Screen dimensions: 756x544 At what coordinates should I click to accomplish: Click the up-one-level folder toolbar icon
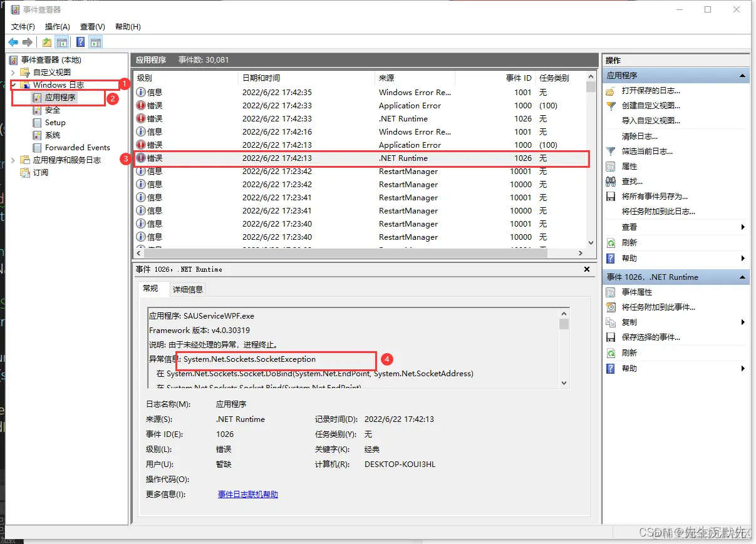[46, 42]
